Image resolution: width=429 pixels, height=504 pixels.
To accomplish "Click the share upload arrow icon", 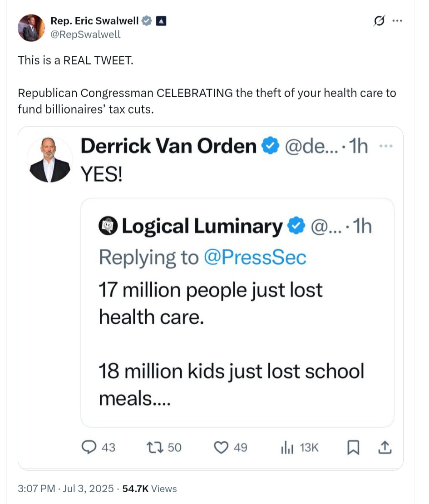I will [384, 448].
